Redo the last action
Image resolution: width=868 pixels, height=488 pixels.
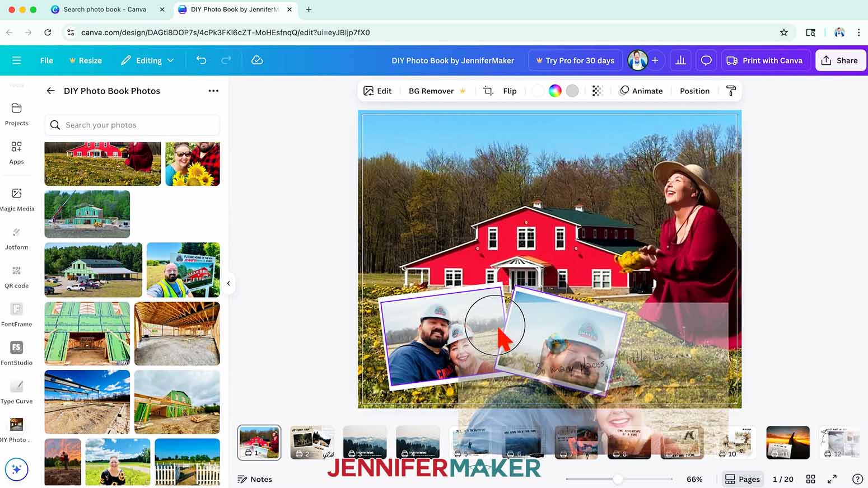coord(226,60)
